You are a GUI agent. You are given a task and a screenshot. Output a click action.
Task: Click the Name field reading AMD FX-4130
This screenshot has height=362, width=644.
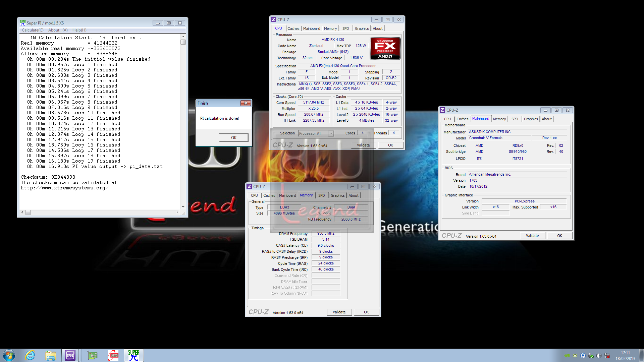pyautogui.click(x=333, y=40)
